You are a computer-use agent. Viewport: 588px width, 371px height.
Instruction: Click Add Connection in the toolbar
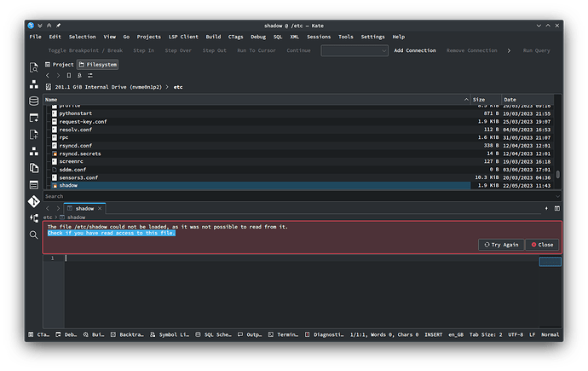click(415, 50)
